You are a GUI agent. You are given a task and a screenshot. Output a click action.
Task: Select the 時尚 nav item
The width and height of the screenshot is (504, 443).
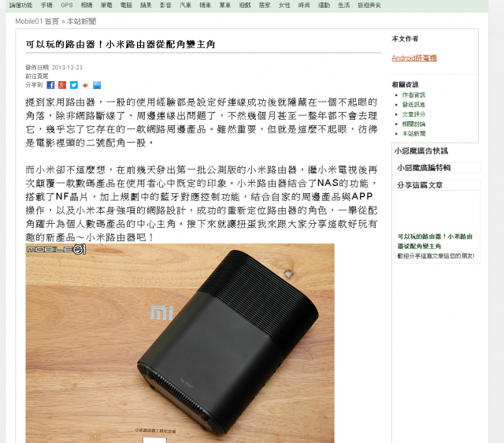click(x=304, y=6)
